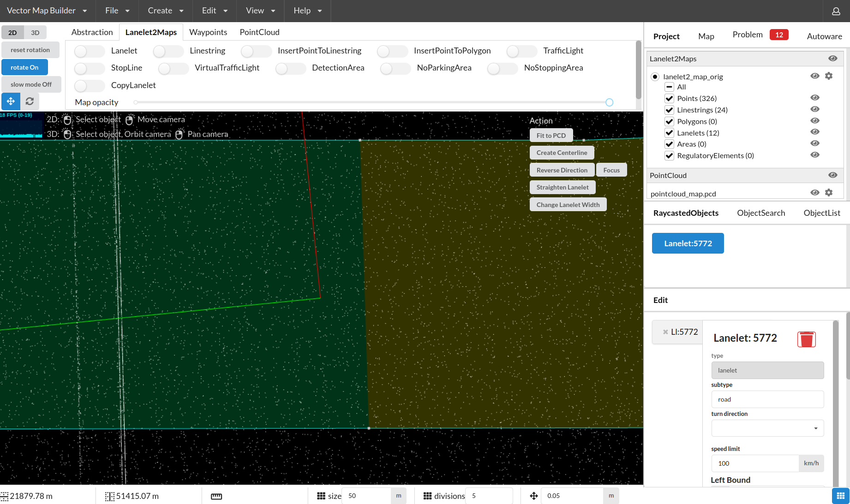This screenshot has height=504, width=850.
Task: Enable the Lanelet creation toggle
Action: point(89,51)
